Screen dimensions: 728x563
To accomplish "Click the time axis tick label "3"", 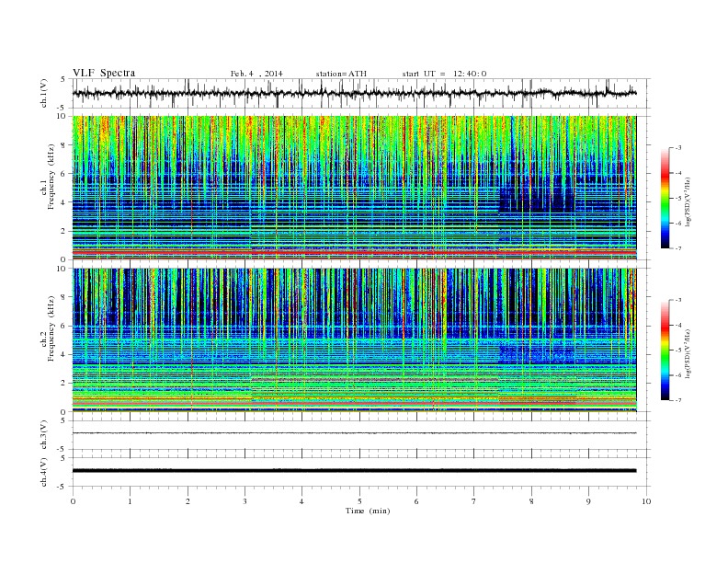I will (x=245, y=501).
